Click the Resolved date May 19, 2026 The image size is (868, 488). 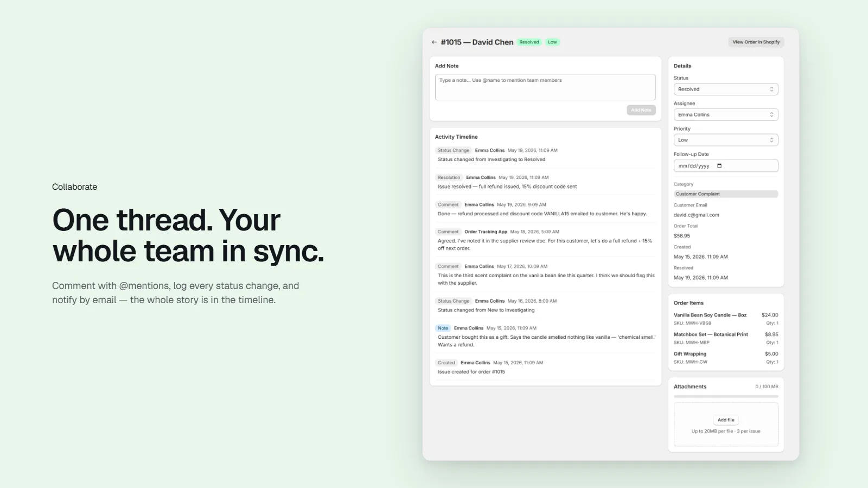point(701,278)
